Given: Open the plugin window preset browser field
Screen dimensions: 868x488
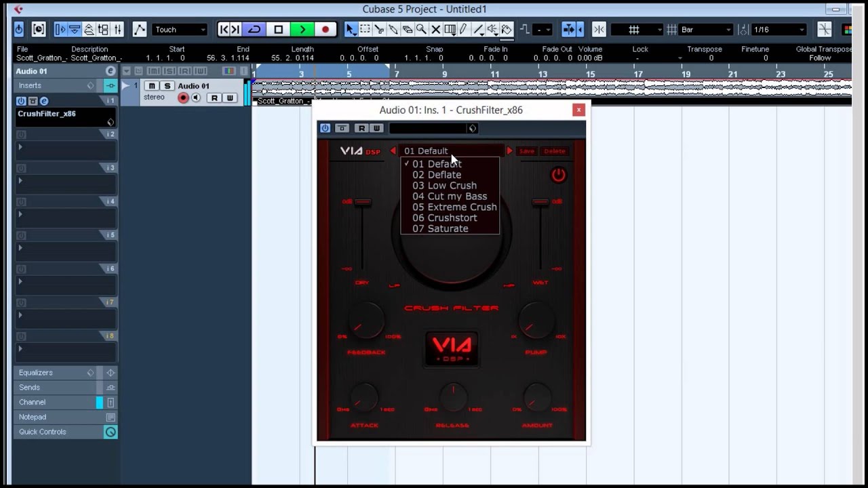Looking at the screenshot, I should 433,128.
